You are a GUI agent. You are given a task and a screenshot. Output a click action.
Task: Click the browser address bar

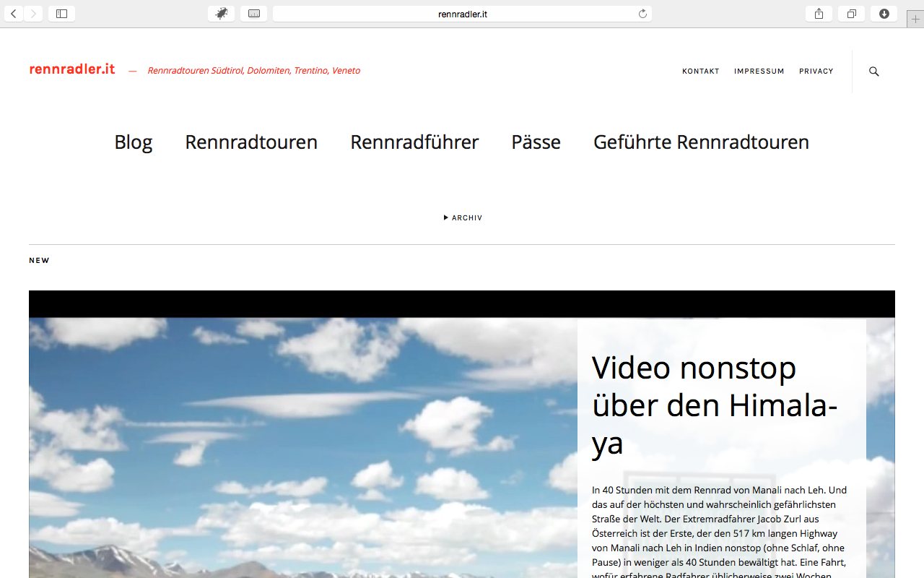[461, 13]
